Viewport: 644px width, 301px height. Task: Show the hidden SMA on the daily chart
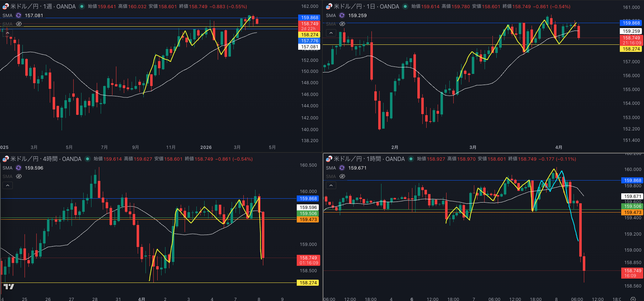(342, 24)
